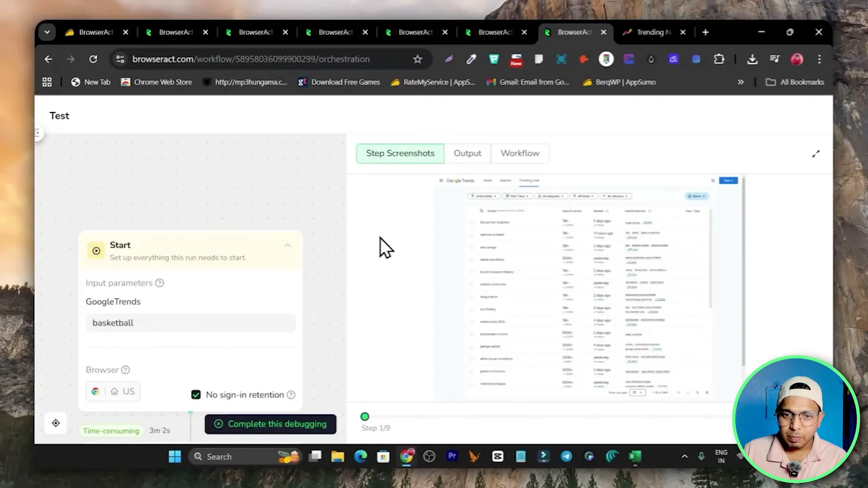Open Adobe Premiere Pro from the taskbar
Viewport: 868px width, 488px height.
point(452,456)
